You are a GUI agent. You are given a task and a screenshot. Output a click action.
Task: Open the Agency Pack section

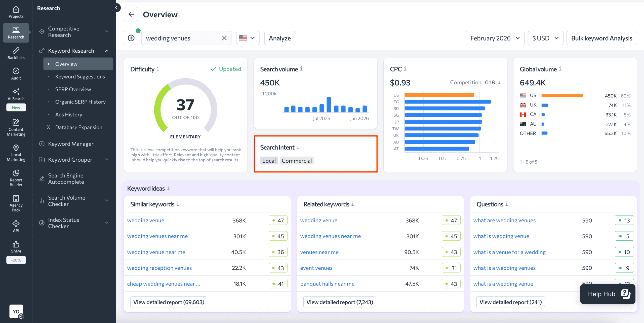click(16, 203)
